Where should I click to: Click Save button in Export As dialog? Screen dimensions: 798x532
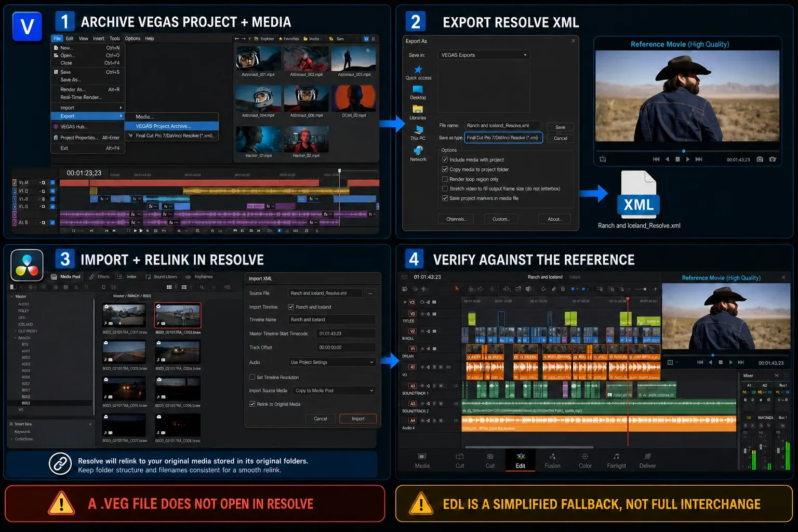point(560,127)
